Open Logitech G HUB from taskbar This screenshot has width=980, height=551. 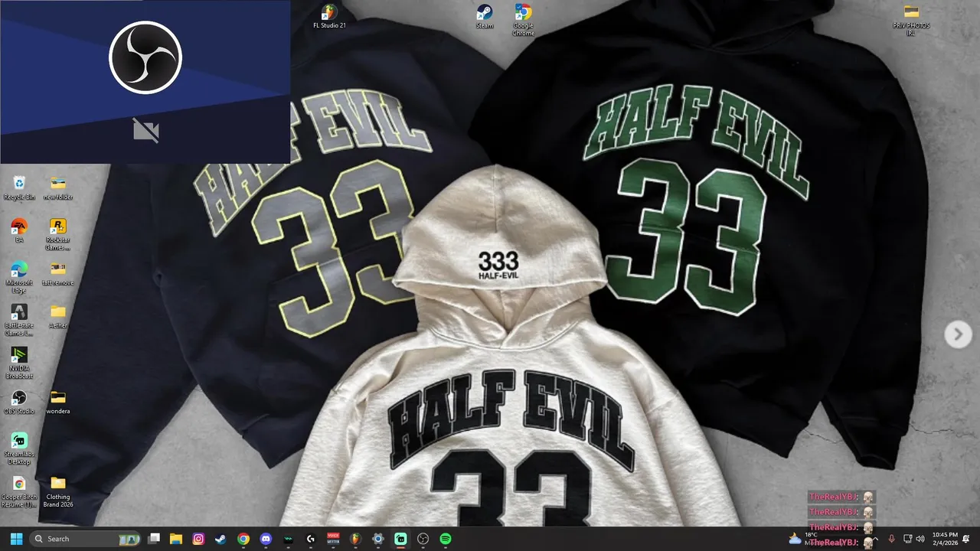pos(311,539)
